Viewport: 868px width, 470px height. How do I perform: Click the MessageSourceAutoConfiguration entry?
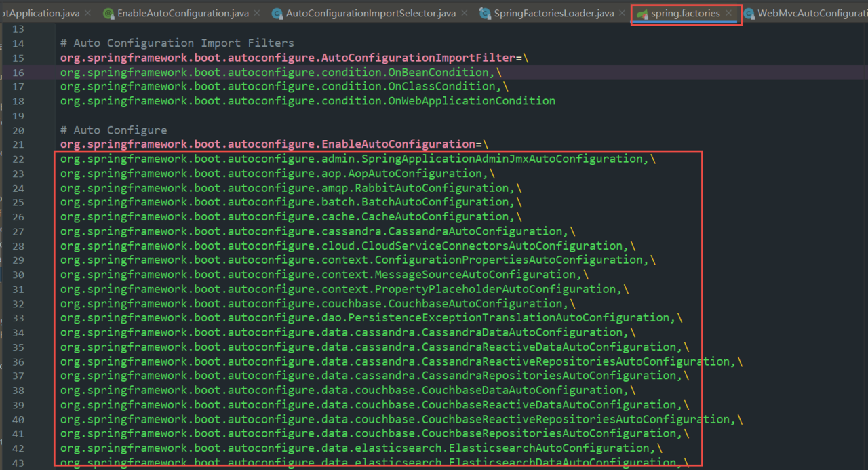coord(324,275)
